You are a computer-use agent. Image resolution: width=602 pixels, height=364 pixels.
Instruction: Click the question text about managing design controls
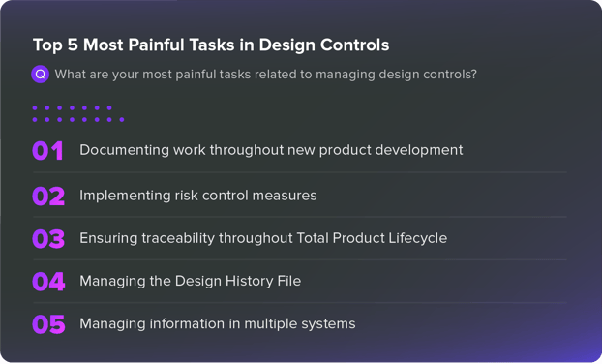[x=266, y=75]
